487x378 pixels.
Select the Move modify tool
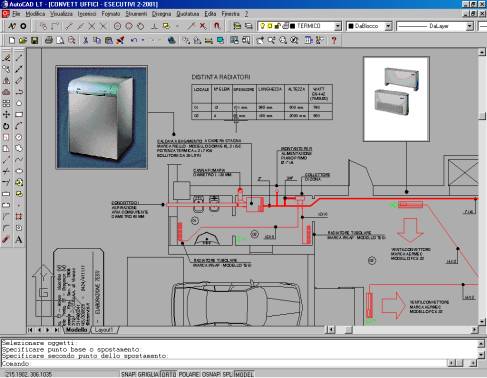pos(6,114)
